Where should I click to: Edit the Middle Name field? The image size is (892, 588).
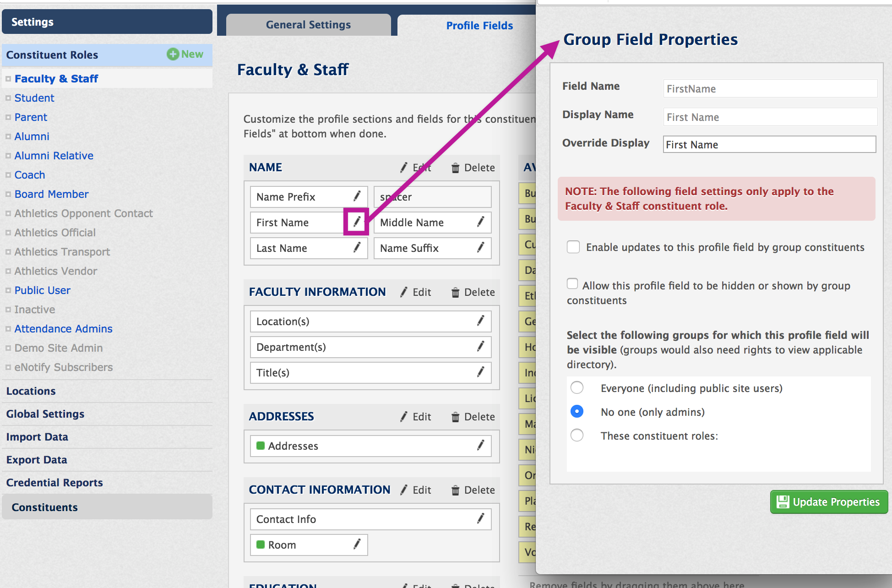480,223
